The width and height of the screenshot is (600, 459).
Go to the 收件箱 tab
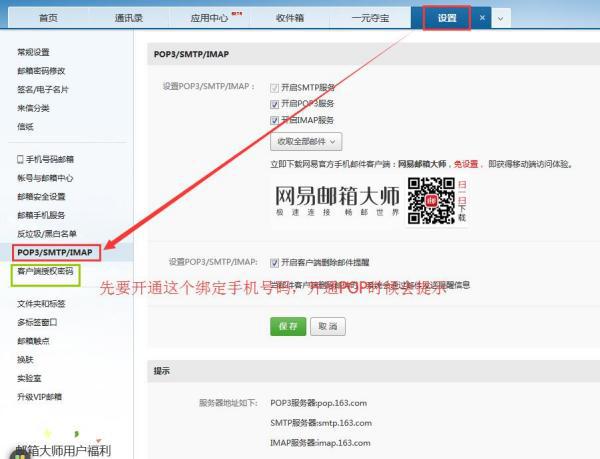(x=290, y=18)
